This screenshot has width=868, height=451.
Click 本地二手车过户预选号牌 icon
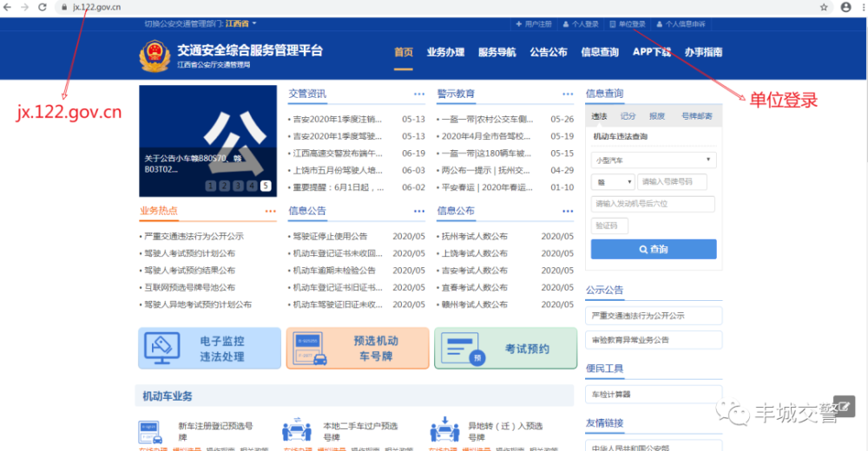click(x=297, y=429)
